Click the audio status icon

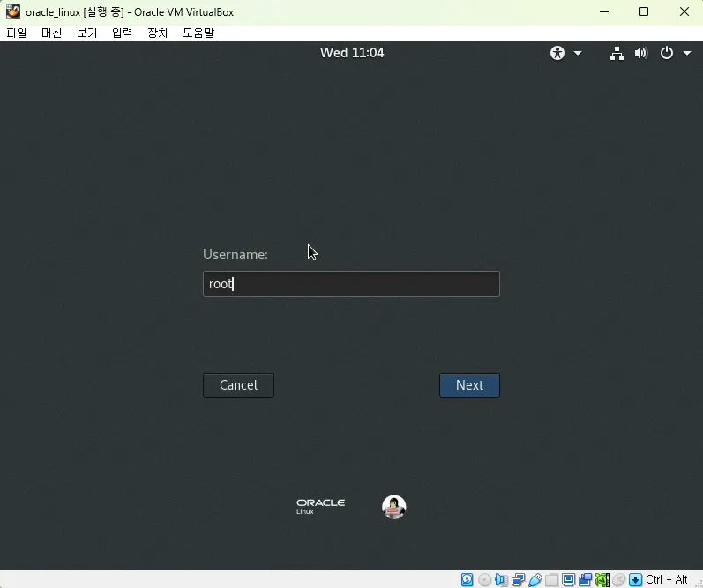pos(501,579)
